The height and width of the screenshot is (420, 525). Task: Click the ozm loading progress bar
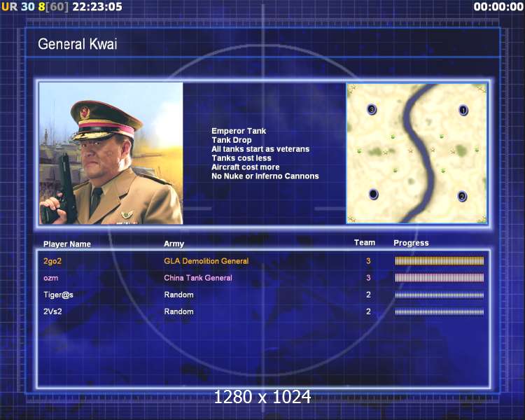440,278
